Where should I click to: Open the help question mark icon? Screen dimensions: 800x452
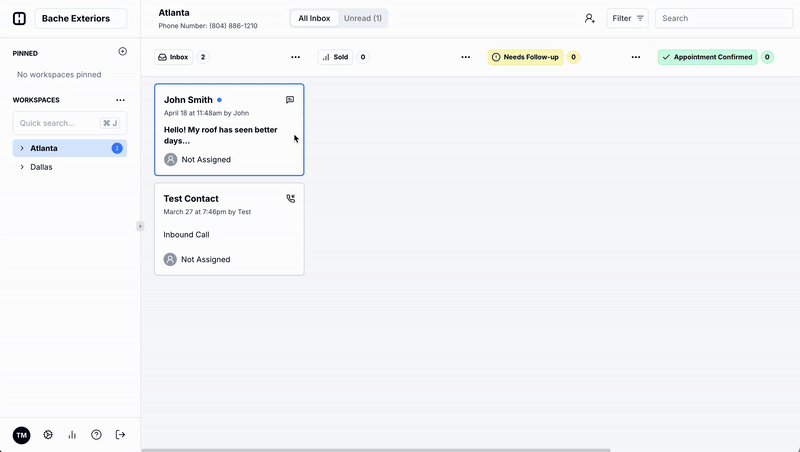(x=96, y=435)
